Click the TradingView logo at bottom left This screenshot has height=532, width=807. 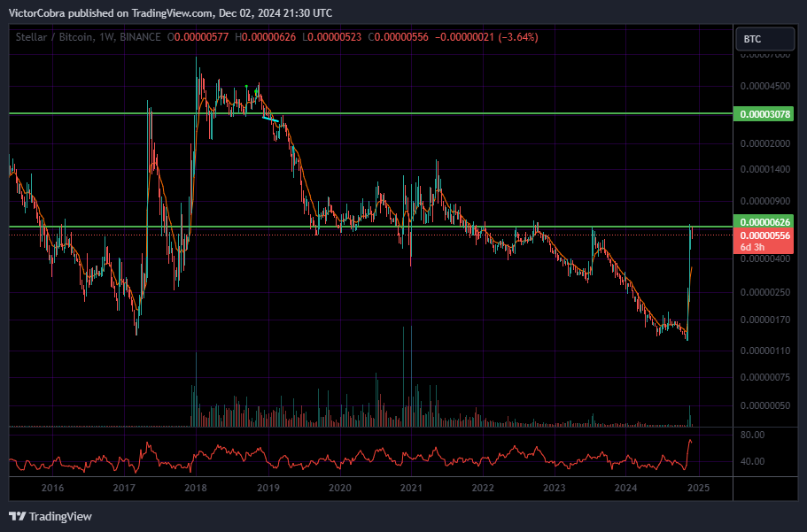50,516
